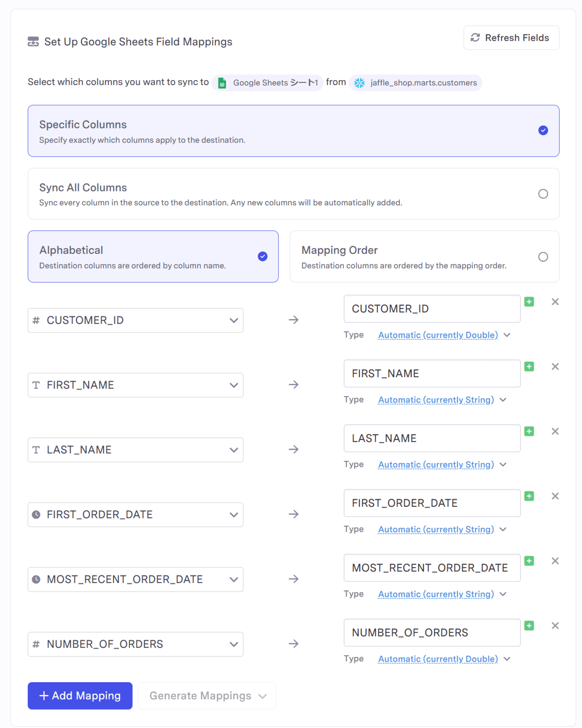This screenshot has height=728, width=582.
Task: Click the field mappings header icon
Action: click(33, 41)
